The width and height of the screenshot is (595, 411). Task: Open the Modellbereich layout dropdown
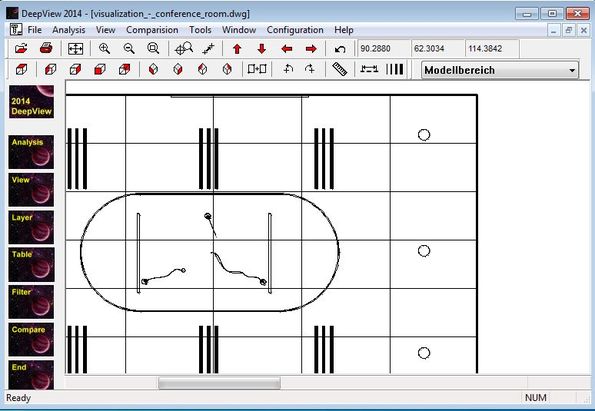coord(500,70)
